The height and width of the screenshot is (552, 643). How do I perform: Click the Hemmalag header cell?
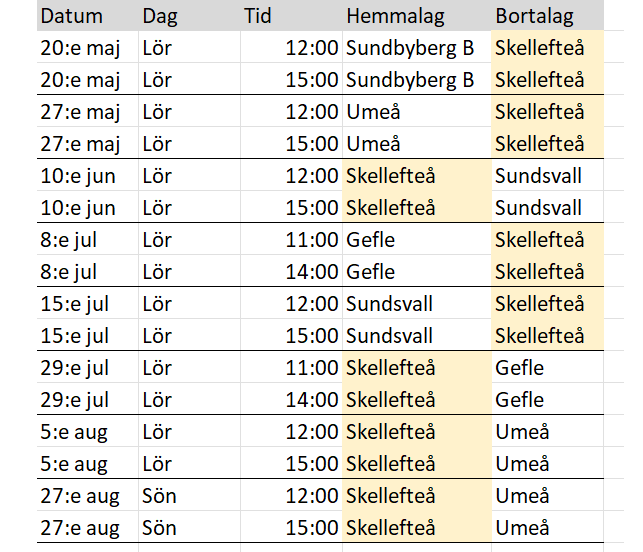[395, 16]
